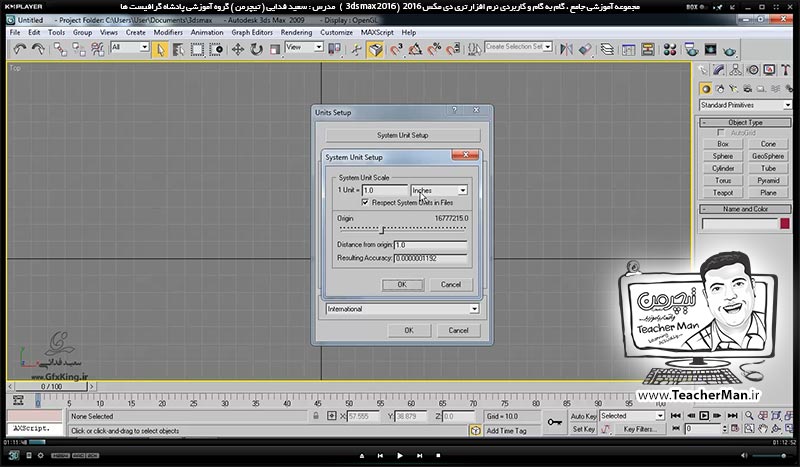Choose the Select Object arrow tool
This screenshot has width=800, height=467.
[160, 50]
